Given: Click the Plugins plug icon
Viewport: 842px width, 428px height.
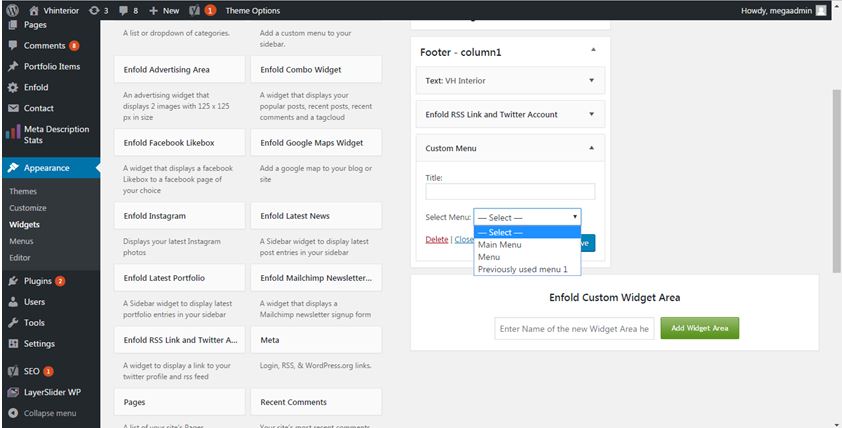Looking at the screenshot, I should click(13, 281).
